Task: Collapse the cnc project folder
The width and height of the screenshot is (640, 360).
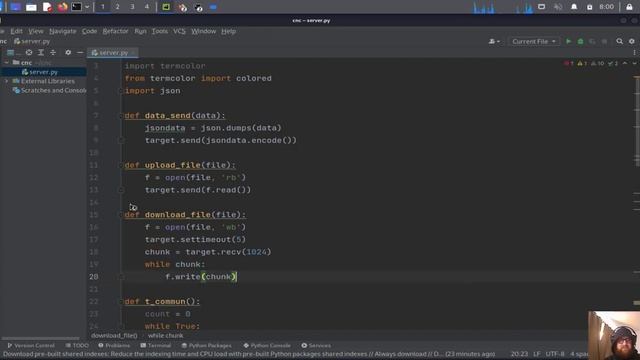Action: click(6, 62)
